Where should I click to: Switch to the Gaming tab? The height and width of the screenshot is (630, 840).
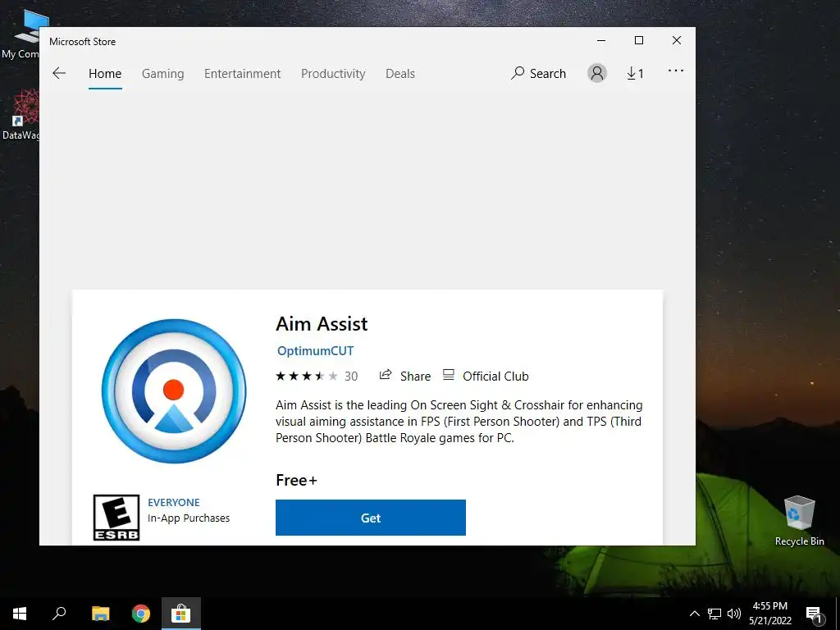(163, 73)
